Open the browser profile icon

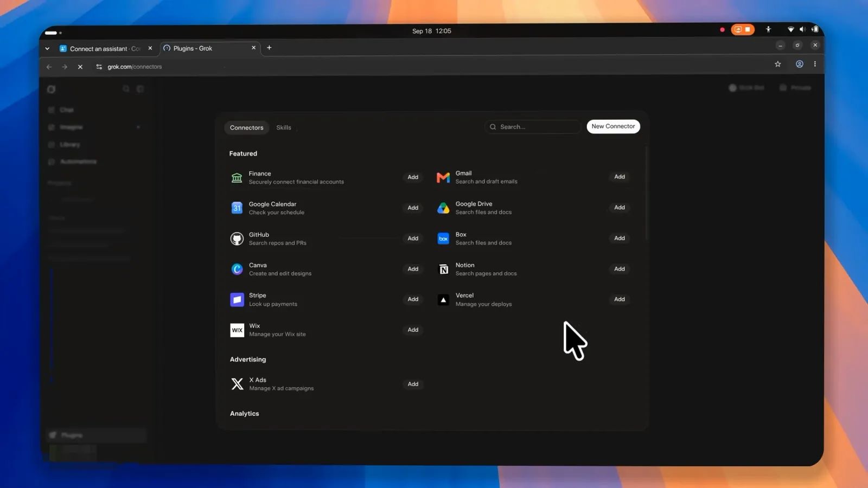tap(800, 64)
